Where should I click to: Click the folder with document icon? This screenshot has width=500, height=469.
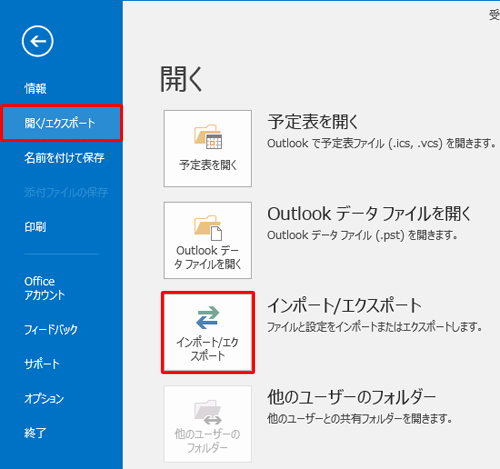(x=208, y=228)
